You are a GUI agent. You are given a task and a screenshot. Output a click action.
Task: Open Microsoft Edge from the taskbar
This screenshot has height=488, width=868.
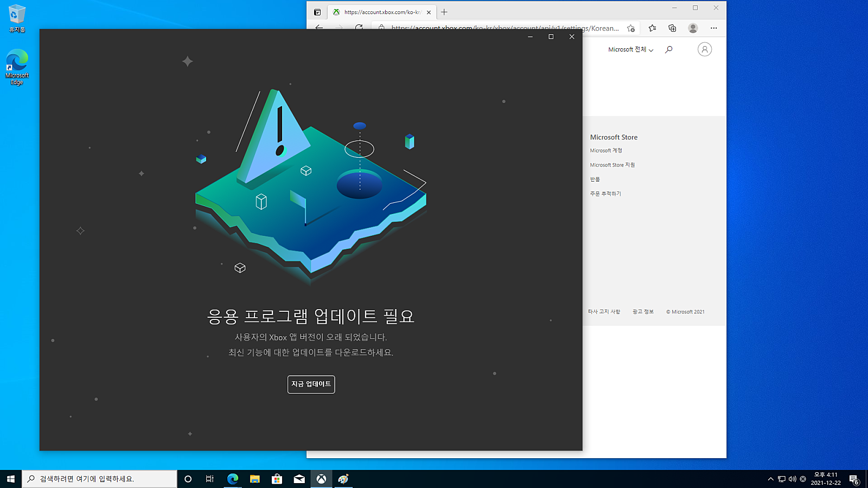(x=233, y=479)
